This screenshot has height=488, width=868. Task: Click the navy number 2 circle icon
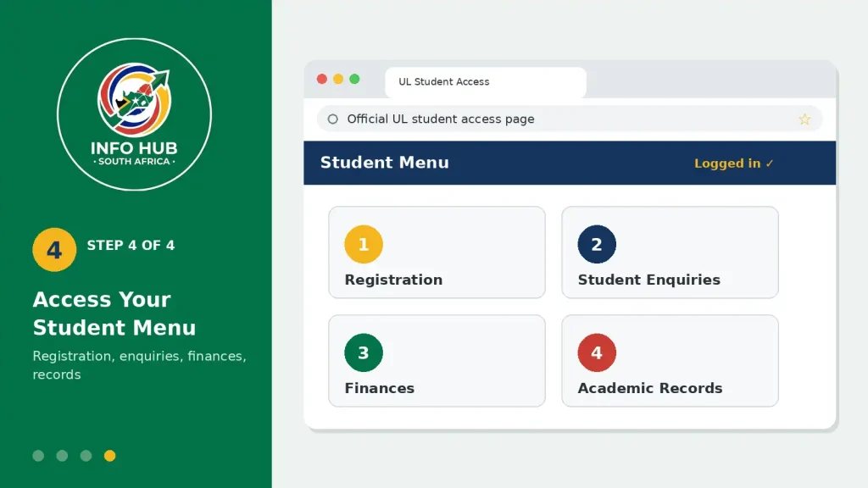coord(597,244)
